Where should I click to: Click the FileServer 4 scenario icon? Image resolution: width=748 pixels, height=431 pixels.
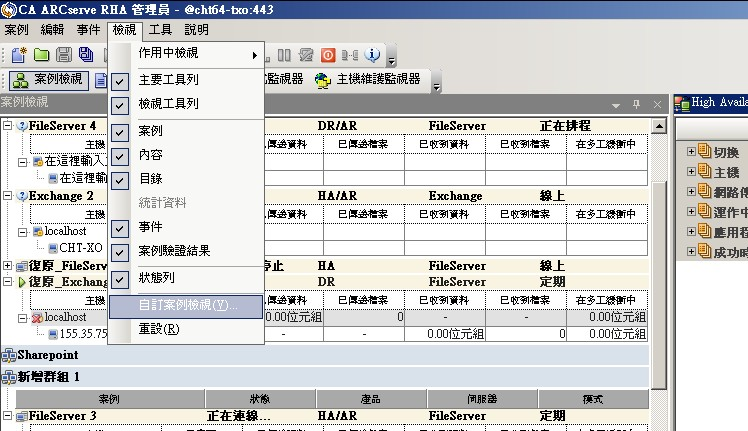(22, 126)
